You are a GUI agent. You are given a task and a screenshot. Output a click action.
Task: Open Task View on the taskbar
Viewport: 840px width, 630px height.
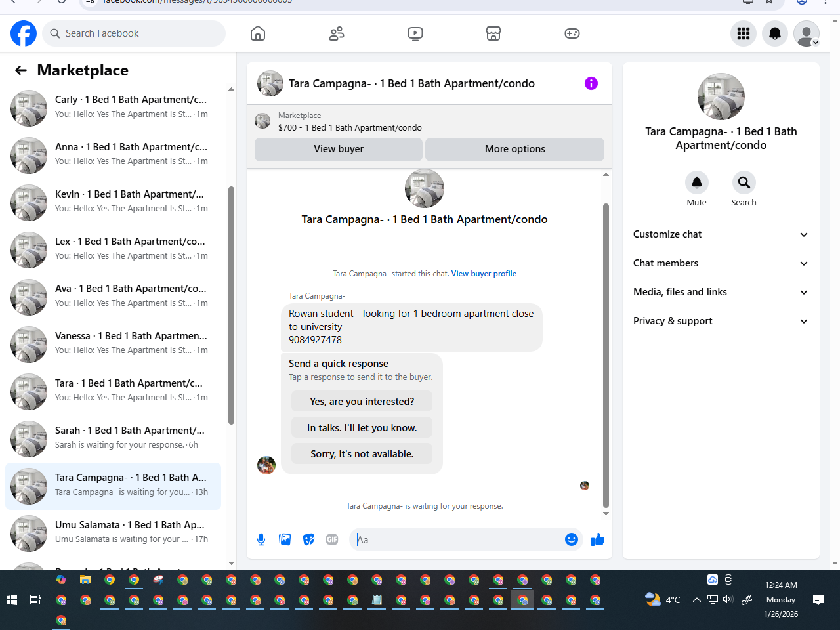click(x=35, y=600)
